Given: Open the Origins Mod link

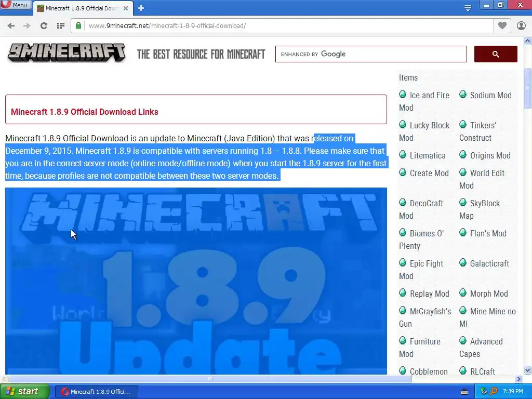Looking at the screenshot, I should pyautogui.click(x=490, y=156).
